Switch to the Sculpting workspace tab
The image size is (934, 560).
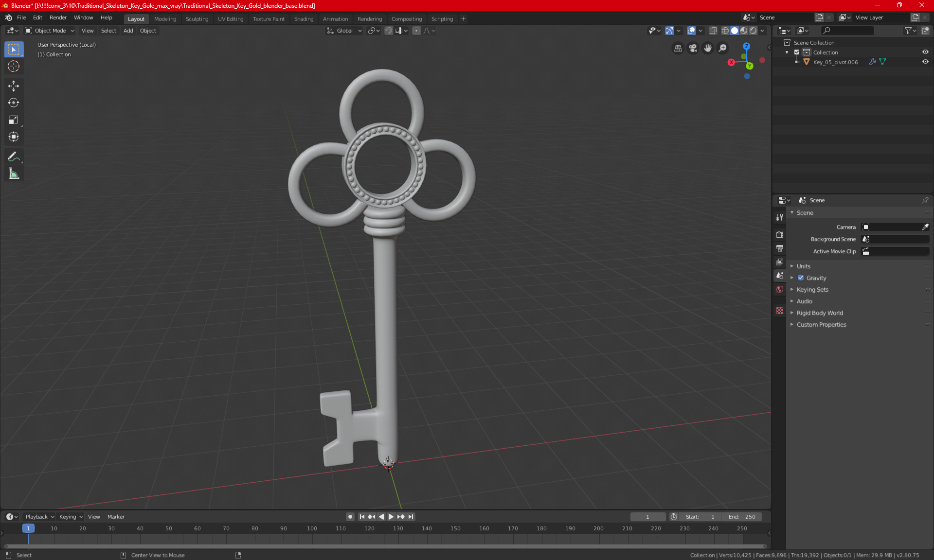[197, 19]
